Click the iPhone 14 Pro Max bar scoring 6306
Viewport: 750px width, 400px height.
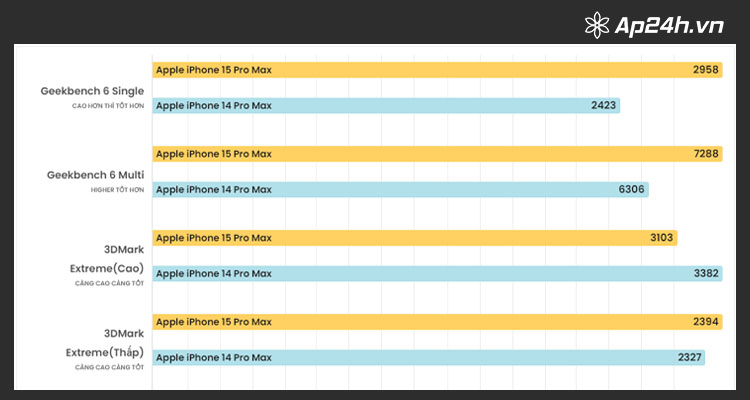coord(400,189)
